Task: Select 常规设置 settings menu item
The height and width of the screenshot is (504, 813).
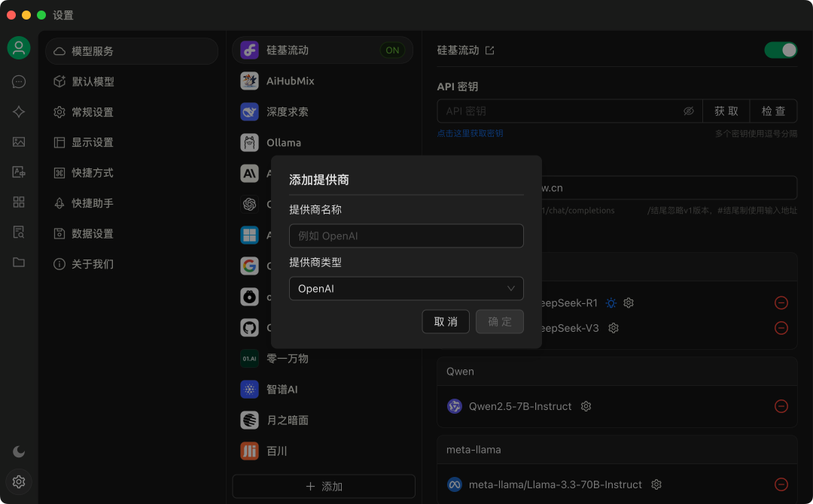Action: [x=132, y=112]
